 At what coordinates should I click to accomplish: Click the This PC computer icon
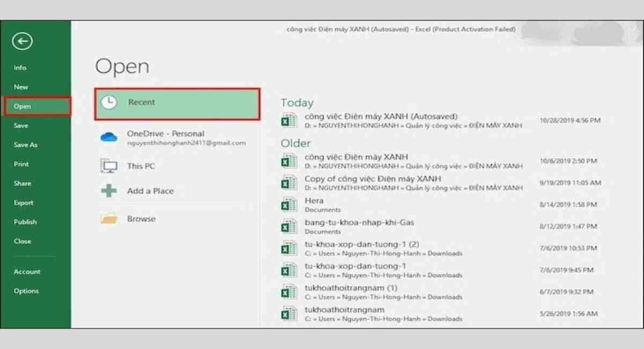pyautogui.click(x=109, y=166)
